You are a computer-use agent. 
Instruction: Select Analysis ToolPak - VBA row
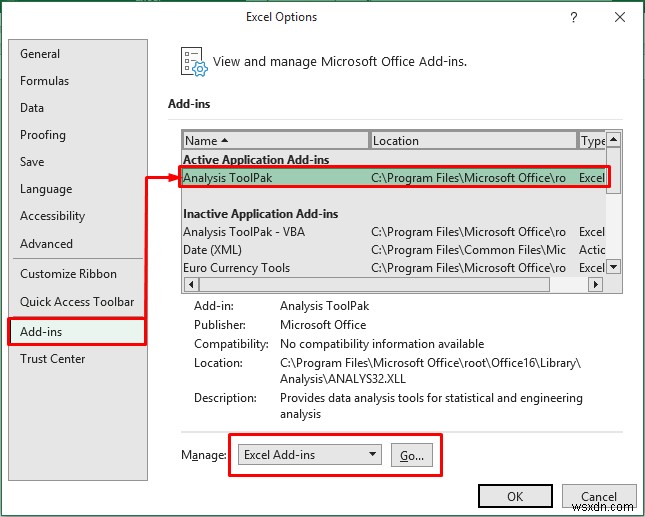click(x=394, y=232)
